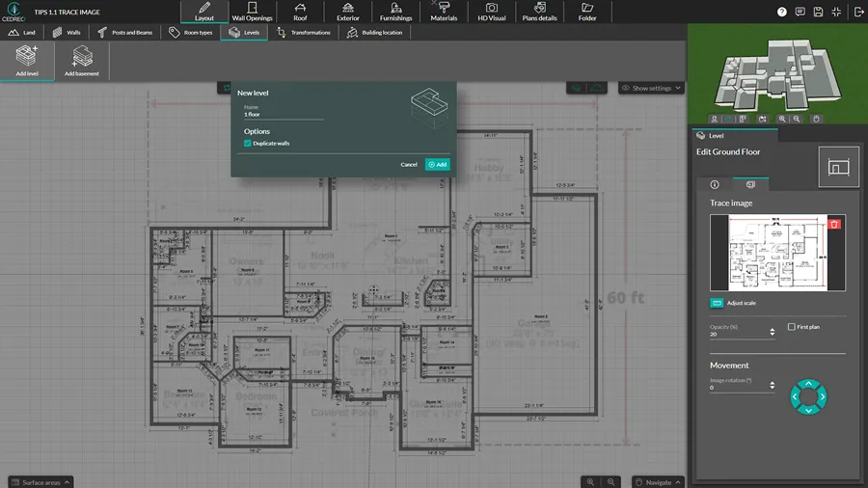Image resolution: width=868 pixels, height=488 pixels.
Task: Click the logout exit icon
Action: [858, 12]
